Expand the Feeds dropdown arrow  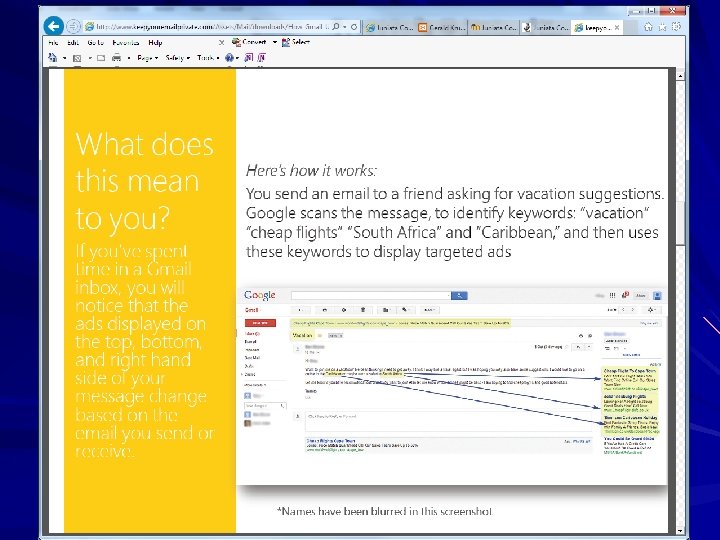pyautogui.click(x=90, y=58)
